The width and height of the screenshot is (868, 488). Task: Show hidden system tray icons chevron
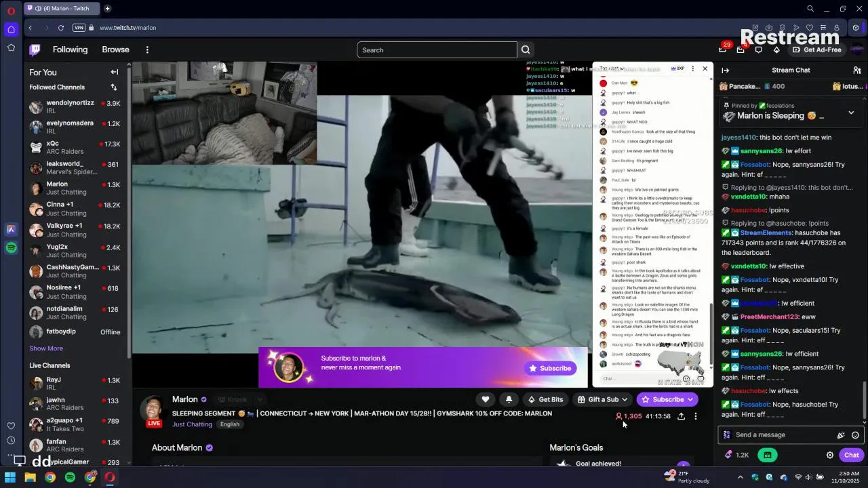pos(740,477)
